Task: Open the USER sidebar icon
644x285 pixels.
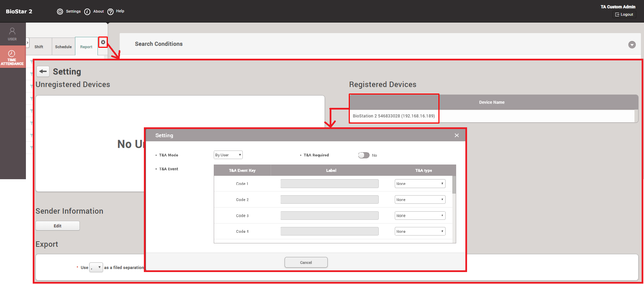Action: coord(12,34)
